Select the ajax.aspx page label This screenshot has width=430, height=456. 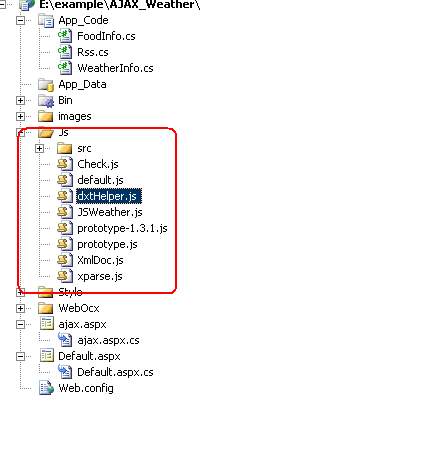pos(82,324)
